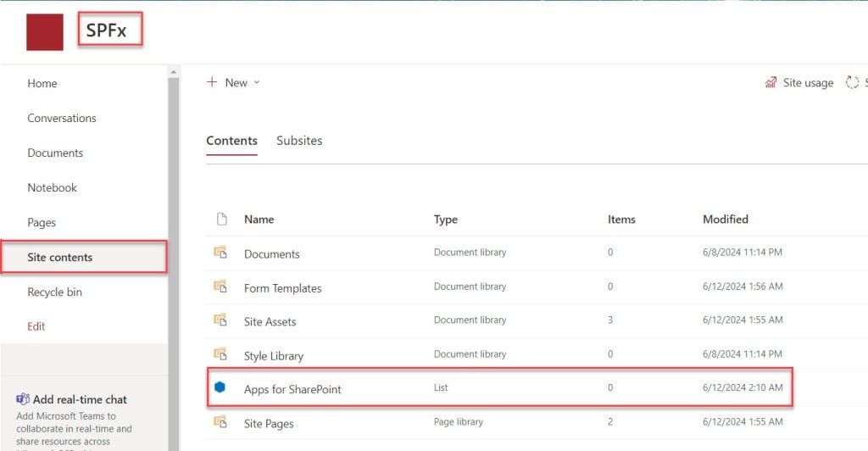Click the Teams icon beside Add real-time chat
This screenshot has height=451, width=868.
[x=23, y=399]
